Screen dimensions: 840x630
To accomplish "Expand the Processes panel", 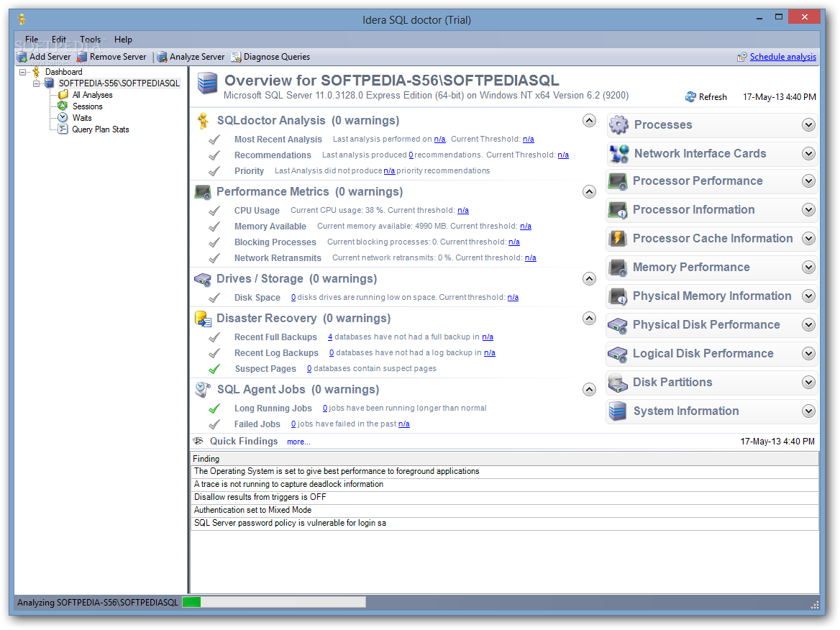I will pyautogui.click(x=809, y=125).
